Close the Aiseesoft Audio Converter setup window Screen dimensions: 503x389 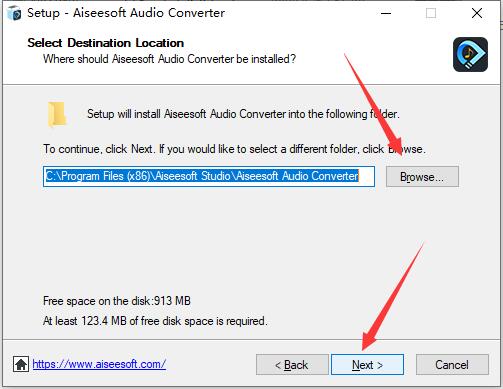[477, 13]
